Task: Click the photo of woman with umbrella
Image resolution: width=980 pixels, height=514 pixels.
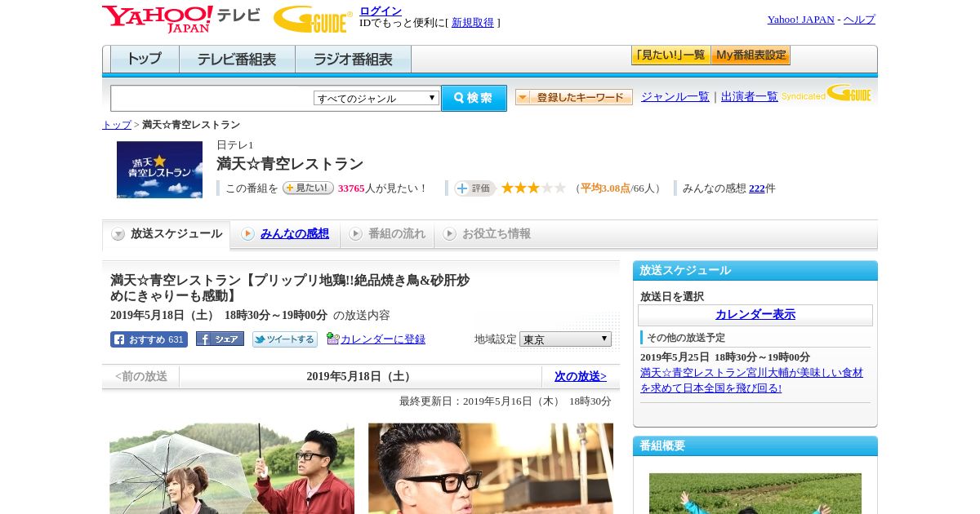Action: point(232,468)
